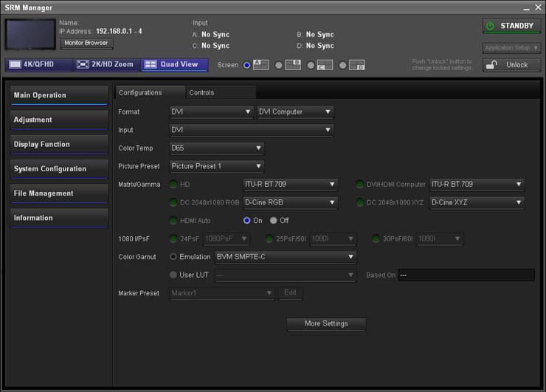Click the Based On text field
546x392 pixels.
466,275
